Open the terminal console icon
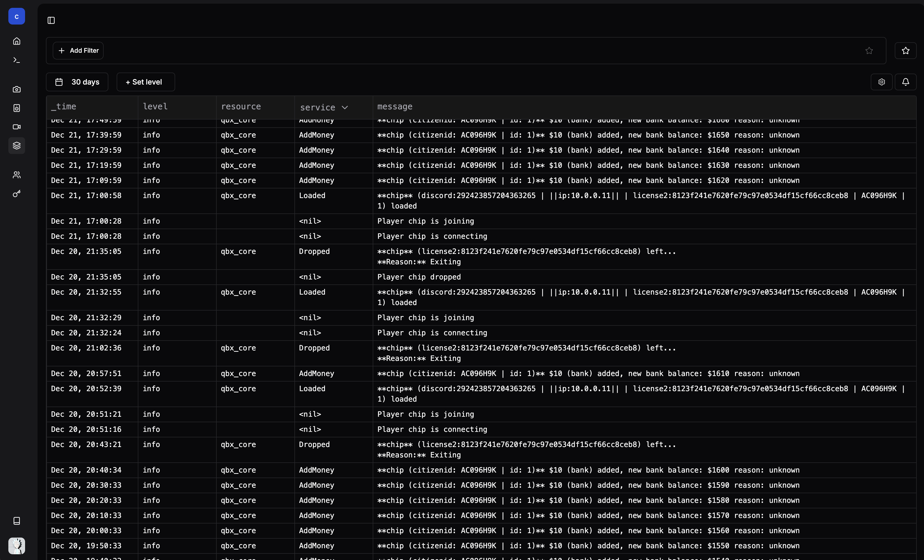 pyautogui.click(x=16, y=60)
